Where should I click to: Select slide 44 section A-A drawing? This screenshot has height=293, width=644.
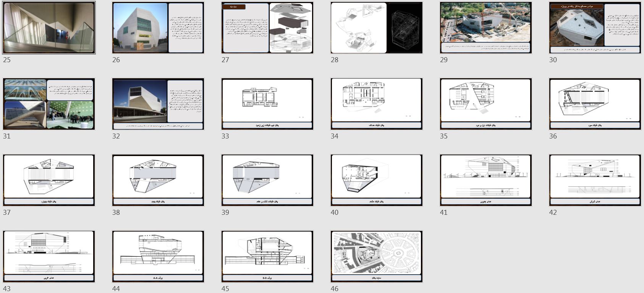(158, 257)
